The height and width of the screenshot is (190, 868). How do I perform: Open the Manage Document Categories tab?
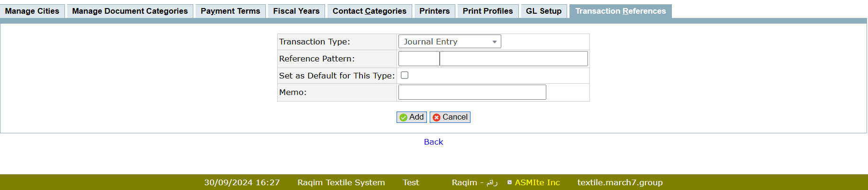pyautogui.click(x=130, y=11)
